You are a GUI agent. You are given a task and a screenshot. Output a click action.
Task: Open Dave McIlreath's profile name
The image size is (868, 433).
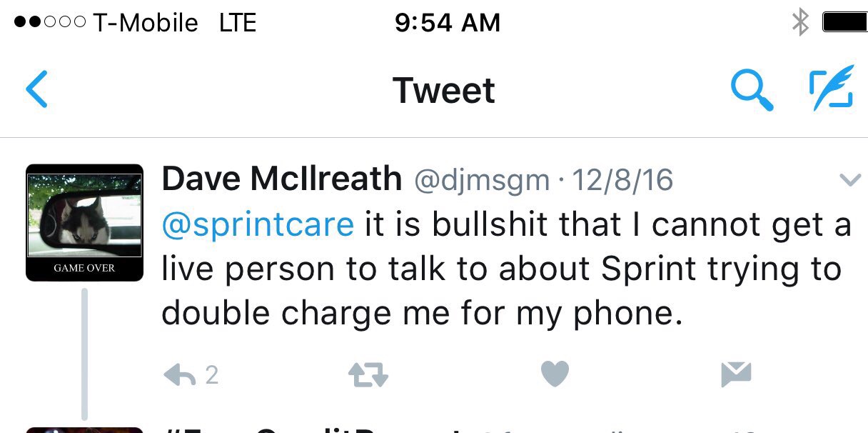[x=281, y=179]
